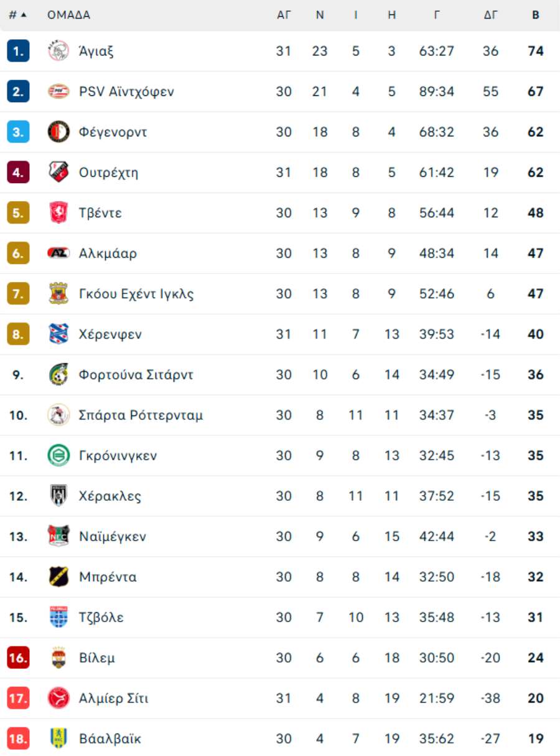Click the Βάαλβαϊκ yellow crest
The height and width of the screenshot is (756, 560).
[x=58, y=739]
